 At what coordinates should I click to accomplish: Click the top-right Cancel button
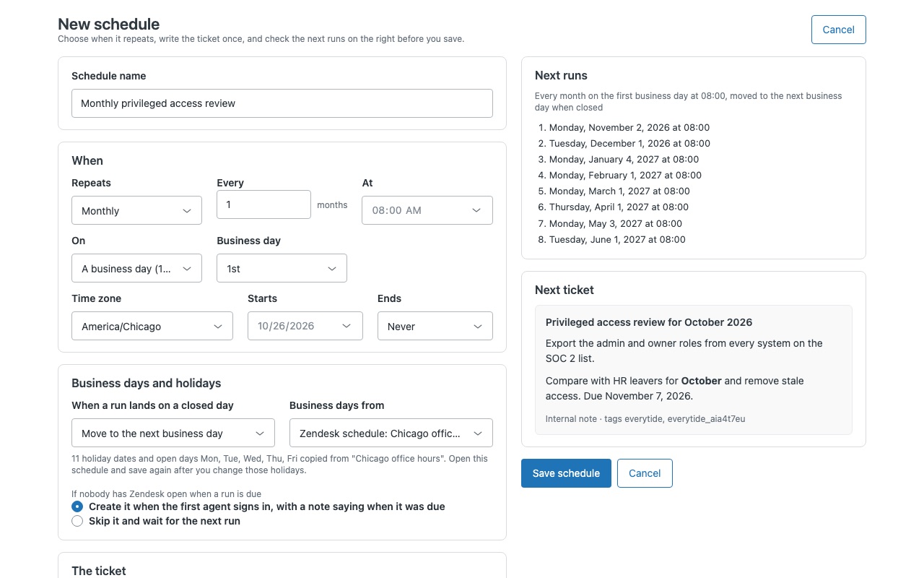(x=838, y=30)
